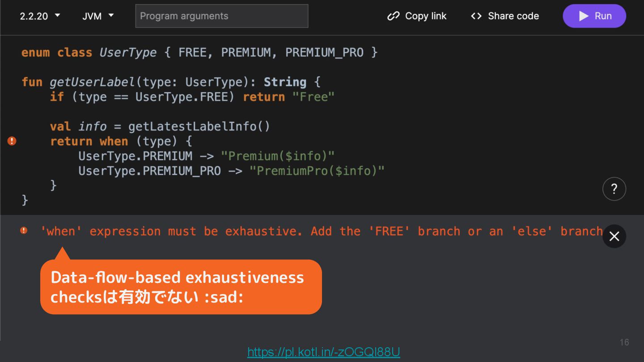
Task: Open the pl.kotl.in playground link
Action: point(323,352)
